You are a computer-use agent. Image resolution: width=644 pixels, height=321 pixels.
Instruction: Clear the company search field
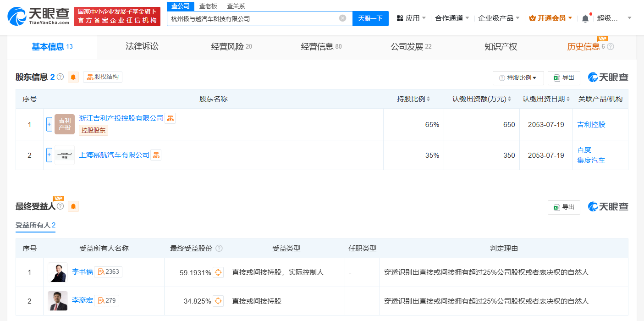(x=342, y=18)
